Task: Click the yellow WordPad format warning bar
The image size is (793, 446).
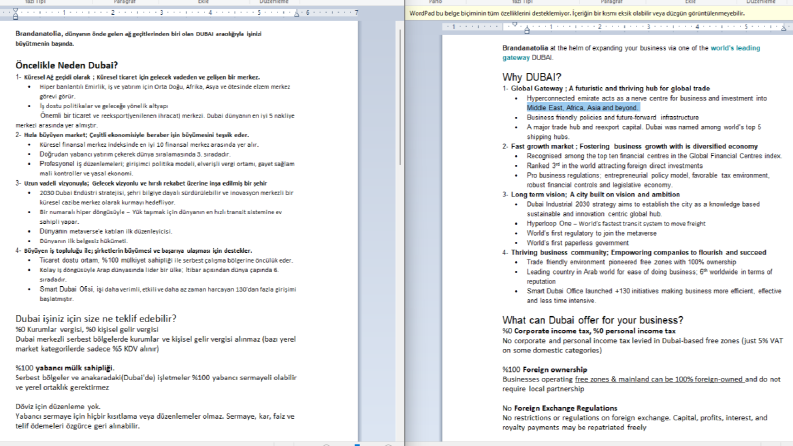Action: [x=599, y=14]
